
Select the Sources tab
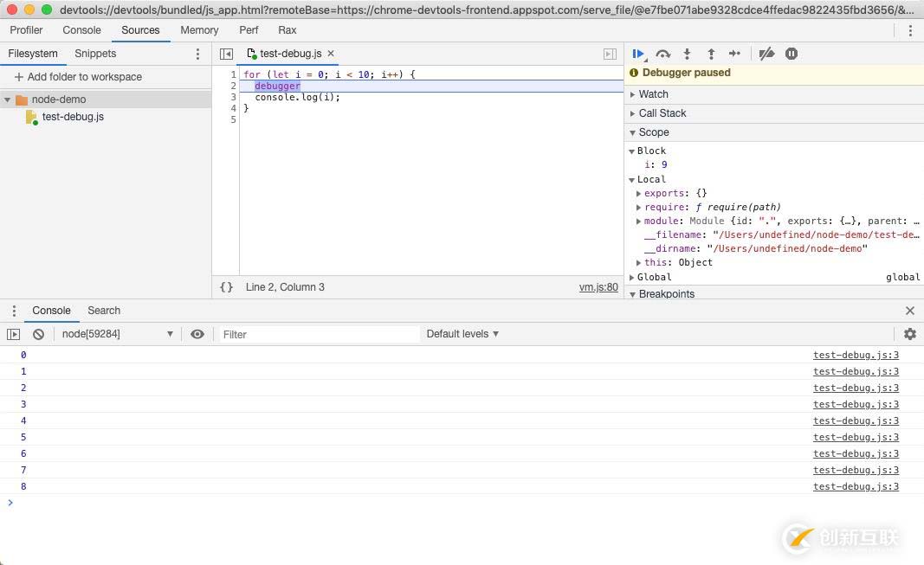pos(140,30)
